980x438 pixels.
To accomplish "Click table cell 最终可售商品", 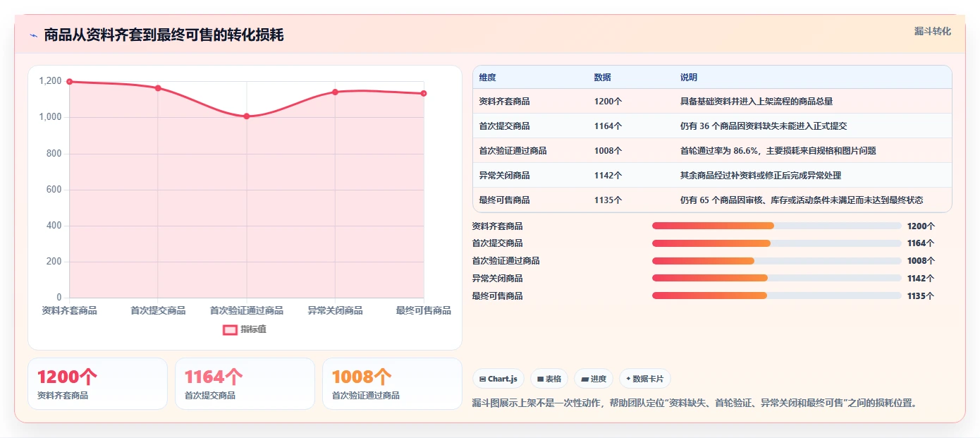I will (504, 200).
